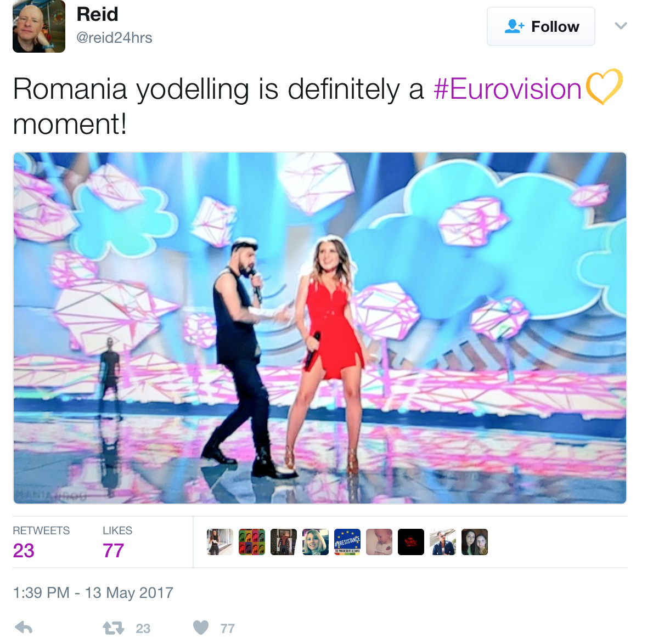
Task: Click the Reid display name
Action: pos(97,14)
